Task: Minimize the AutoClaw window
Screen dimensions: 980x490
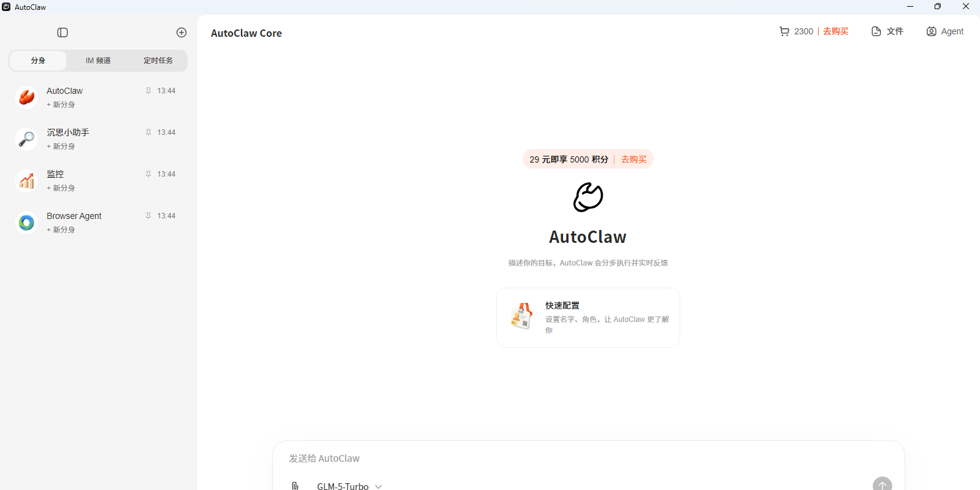Action: tap(910, 7)
